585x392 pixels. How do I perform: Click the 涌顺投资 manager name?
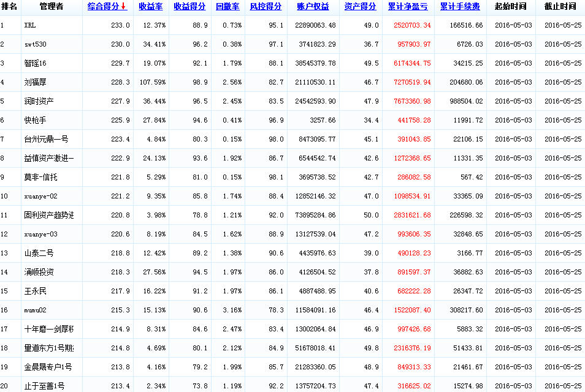(x=39, y=273)
